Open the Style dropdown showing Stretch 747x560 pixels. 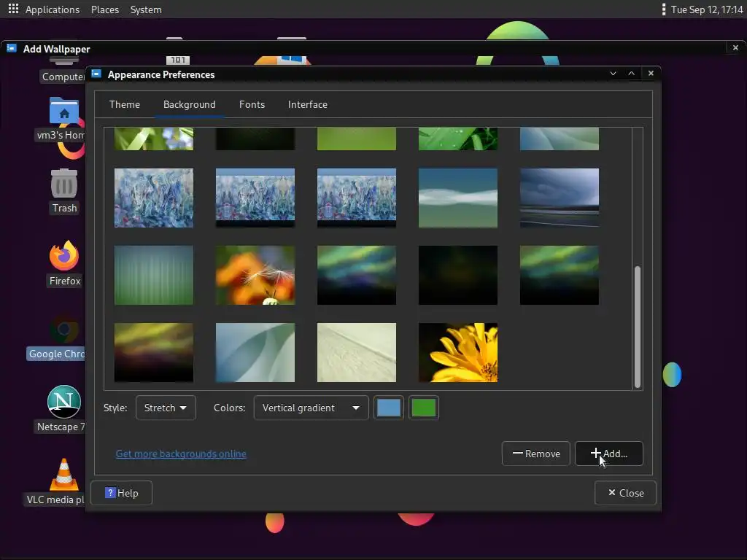166,408
